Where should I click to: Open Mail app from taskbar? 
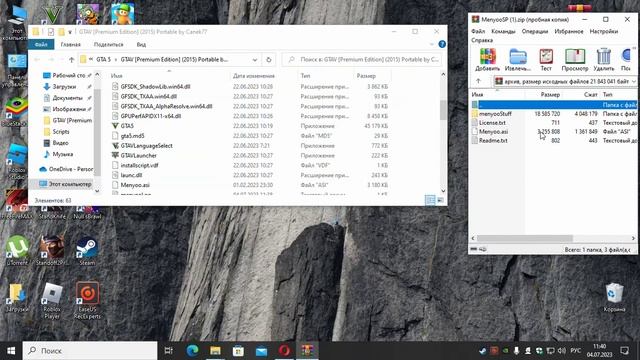tap(261, 351)
